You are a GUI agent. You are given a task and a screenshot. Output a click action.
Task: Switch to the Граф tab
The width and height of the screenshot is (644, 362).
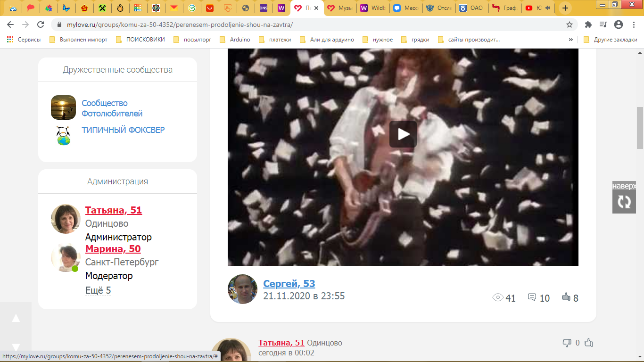504,8
